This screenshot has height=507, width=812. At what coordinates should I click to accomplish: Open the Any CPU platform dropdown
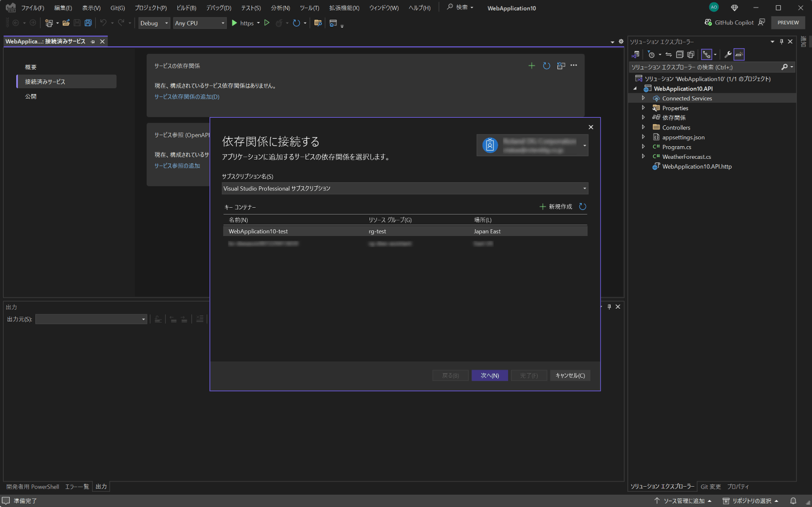pos(200,23)
